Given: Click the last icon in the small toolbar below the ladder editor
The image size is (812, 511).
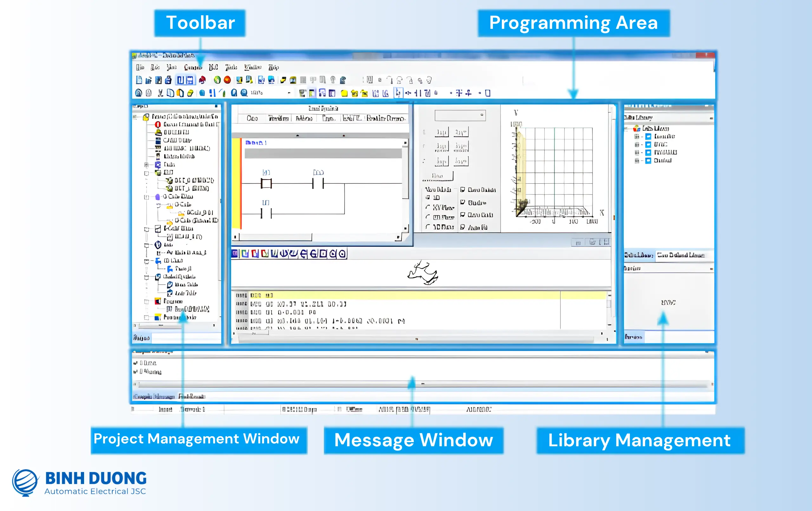Looking at the screenshot, I should (342, 254).
